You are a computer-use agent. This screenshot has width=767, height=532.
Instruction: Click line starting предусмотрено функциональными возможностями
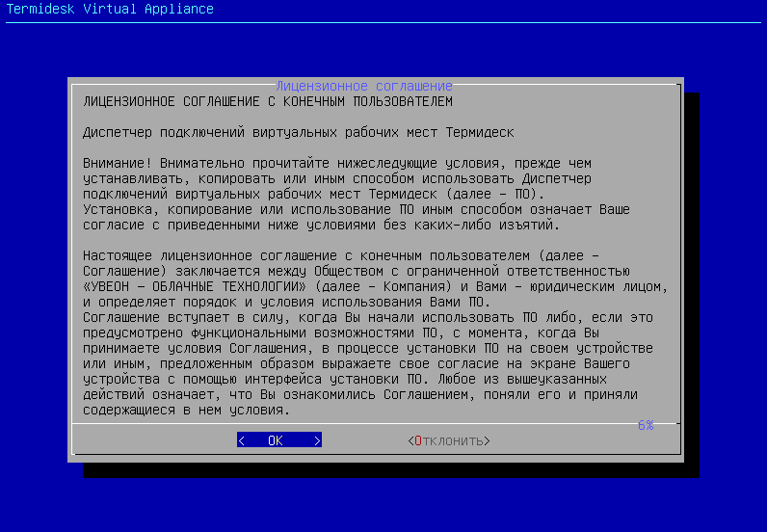341,332
